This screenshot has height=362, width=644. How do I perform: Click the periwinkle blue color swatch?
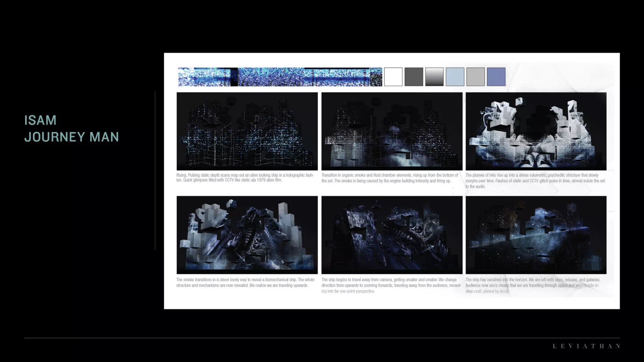click(x=496, y=77)
